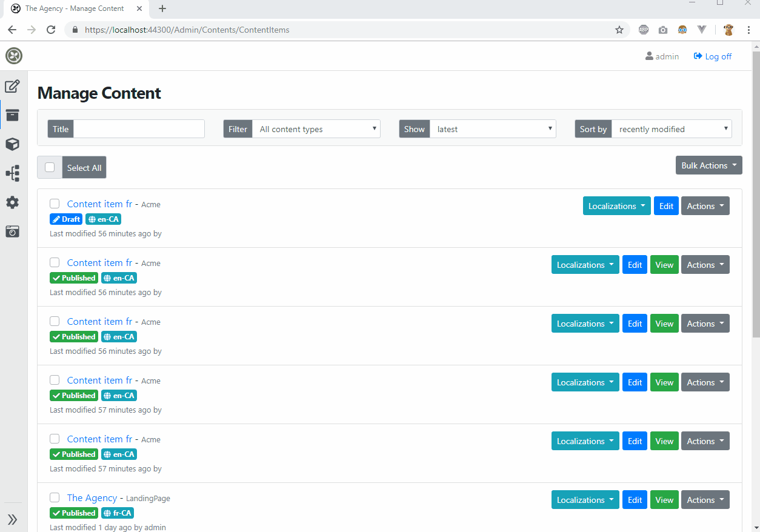Open The Agency content item link
This screenshot has width=760, height=532.
point(92,497)
